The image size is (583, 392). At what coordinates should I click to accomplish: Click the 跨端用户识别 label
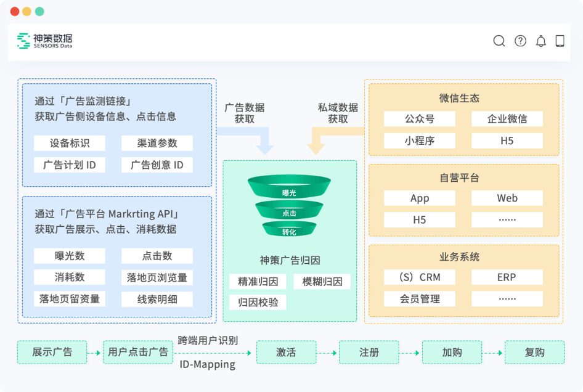coord(208,340)
